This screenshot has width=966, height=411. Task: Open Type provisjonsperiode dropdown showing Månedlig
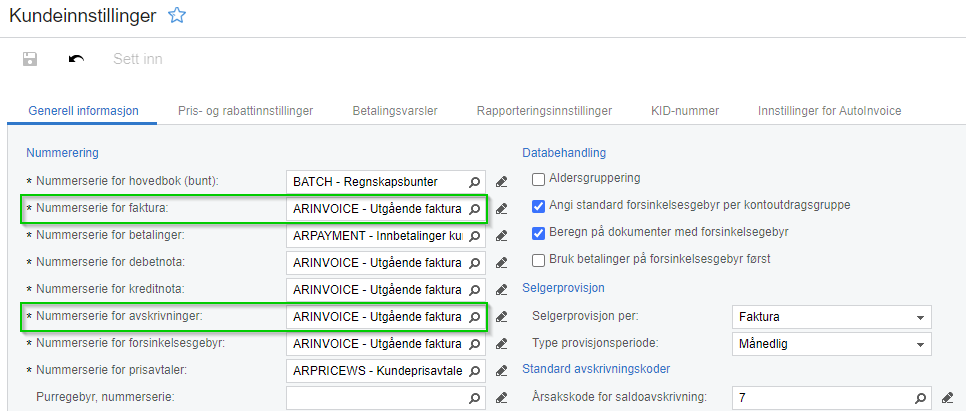(832, 344)
